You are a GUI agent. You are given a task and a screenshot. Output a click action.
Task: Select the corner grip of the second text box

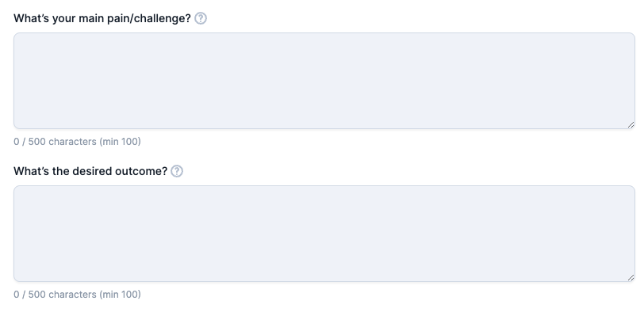[x=631, y=277]
